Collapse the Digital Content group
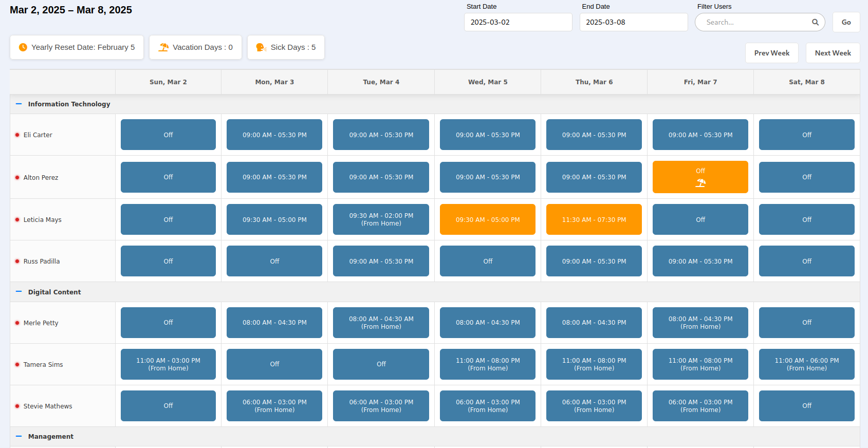 [19, 292]
